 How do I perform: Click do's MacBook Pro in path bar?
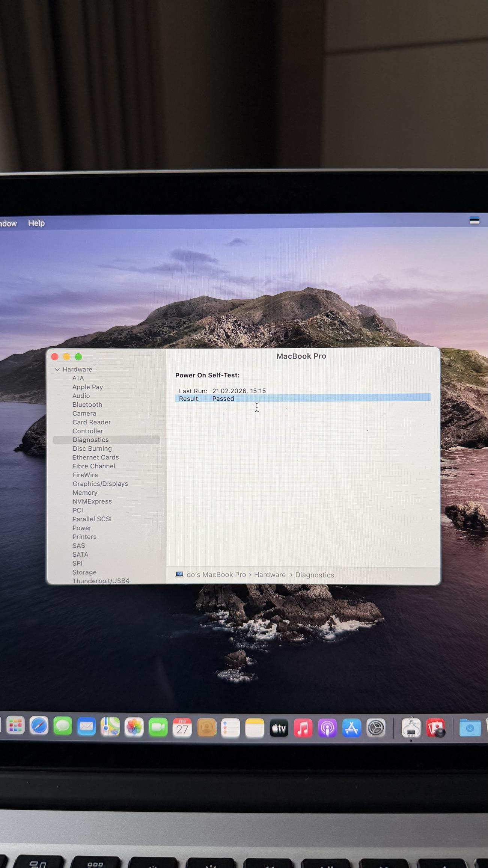point(216,575)
